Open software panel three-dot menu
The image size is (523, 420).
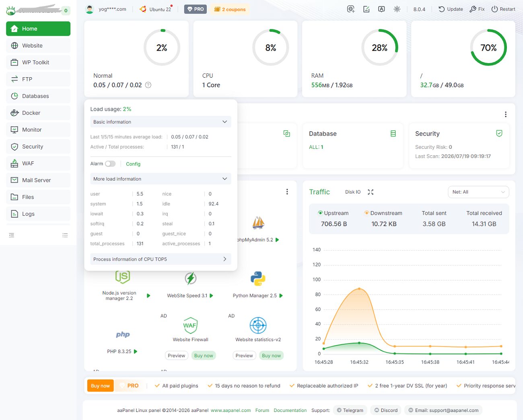287,192
